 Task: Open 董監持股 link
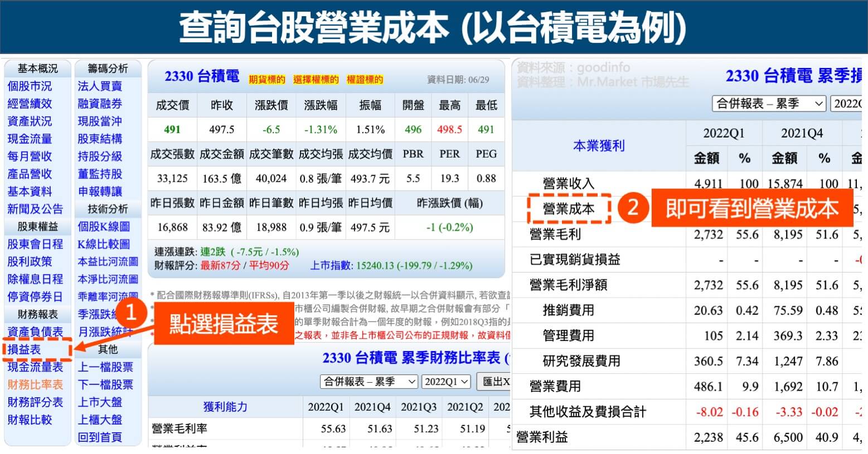(100, 174)
